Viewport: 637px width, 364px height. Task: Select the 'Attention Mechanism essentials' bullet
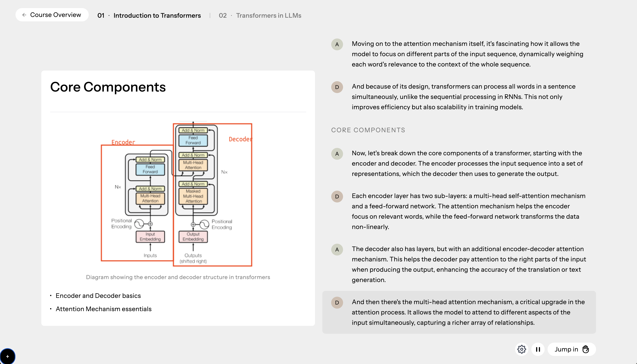pos(103,309)
